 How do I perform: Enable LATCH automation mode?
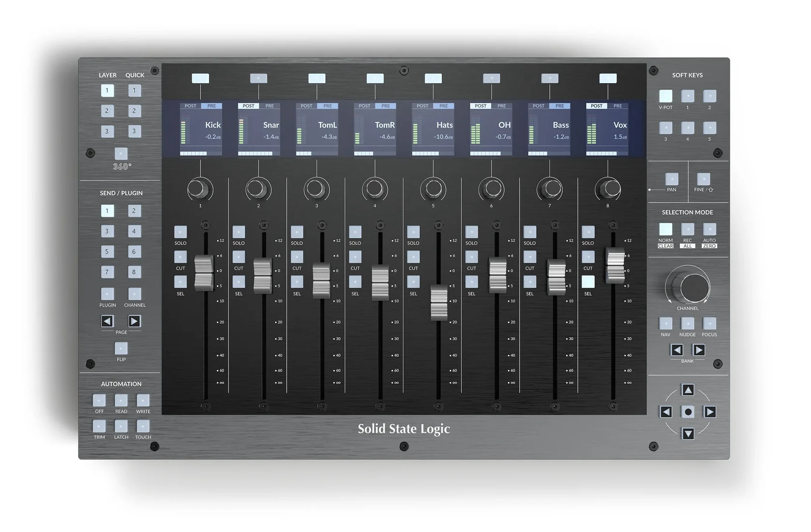coord(121,426)
